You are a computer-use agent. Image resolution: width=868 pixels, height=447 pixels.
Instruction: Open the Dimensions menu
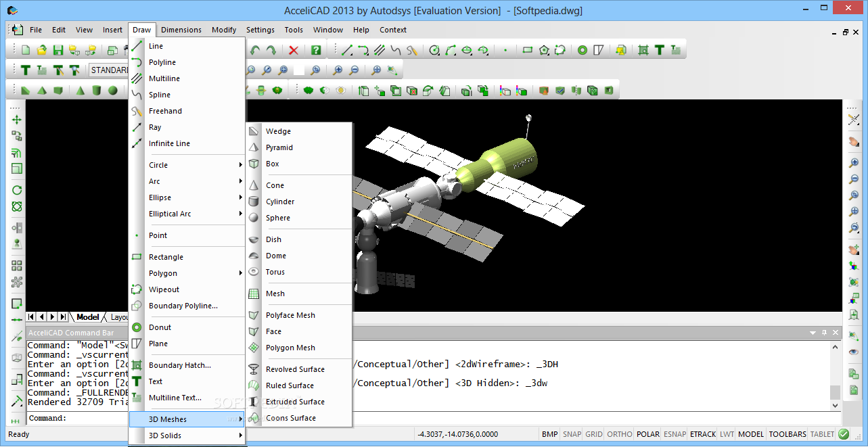coord(181,30)
